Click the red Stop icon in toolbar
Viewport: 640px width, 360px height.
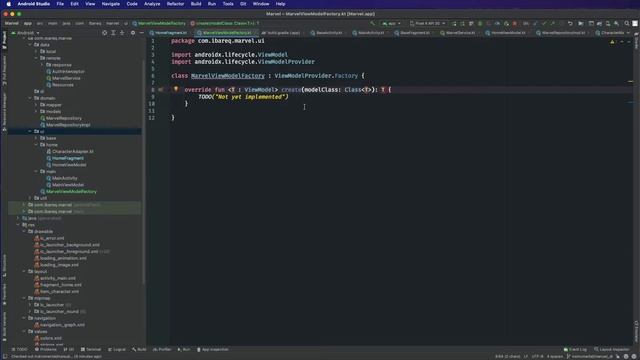tap(515, 24)
